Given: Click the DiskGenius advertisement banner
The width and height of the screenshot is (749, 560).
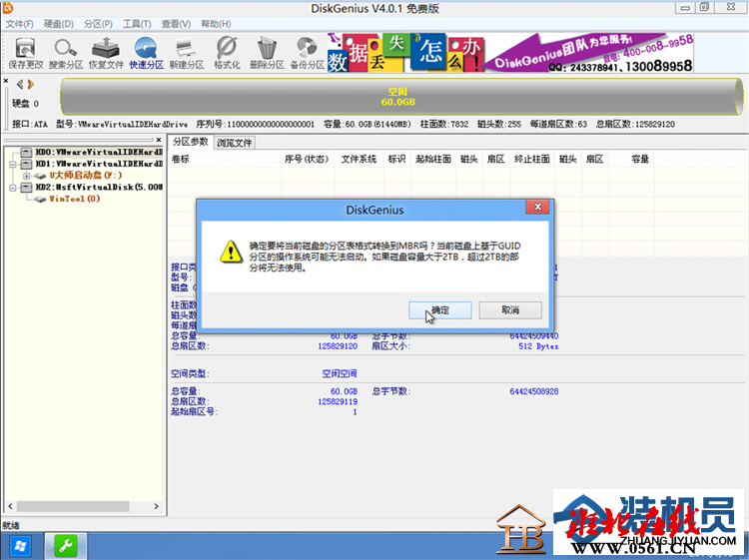Looking at the screenshot, I should click(510, 53).
